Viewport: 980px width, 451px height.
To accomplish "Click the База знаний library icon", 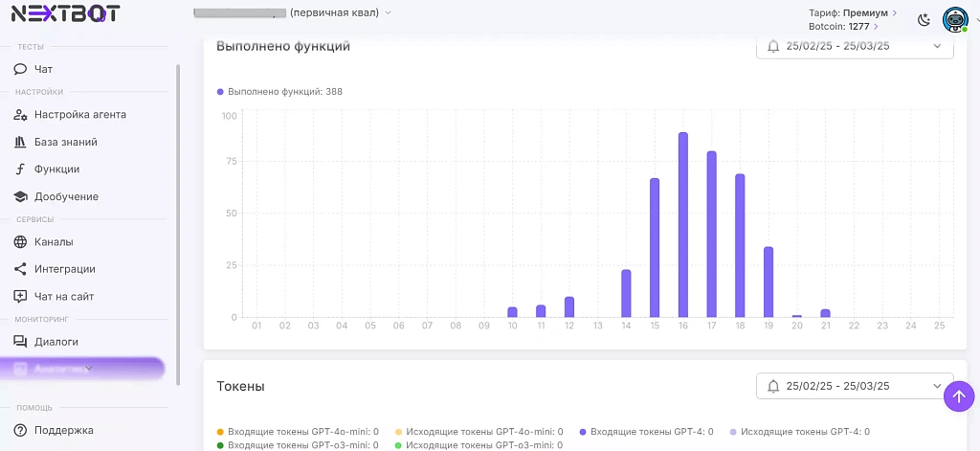I will click(20, 142).
